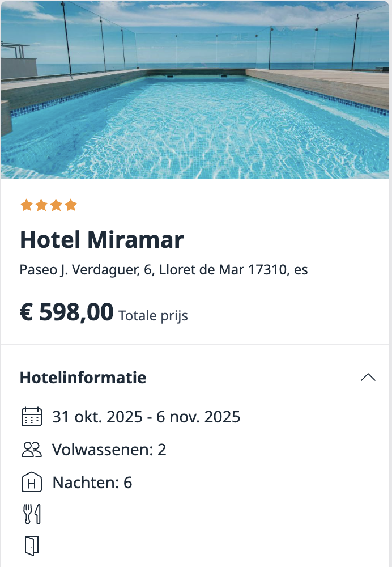This screenshot has width=392, height=567.
Task: Click the Nachten: 6 text
Action: pyautogui.click(x=92, y=483)
